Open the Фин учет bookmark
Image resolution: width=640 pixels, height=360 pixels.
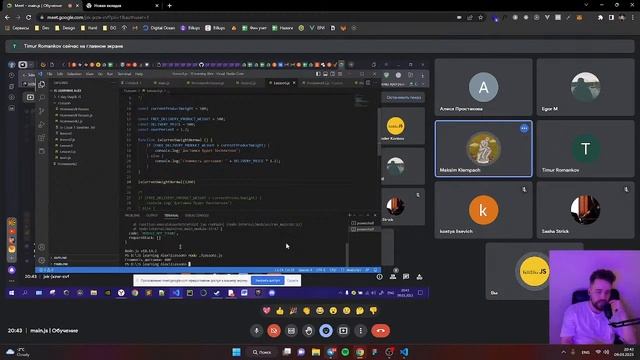point(254,28)
